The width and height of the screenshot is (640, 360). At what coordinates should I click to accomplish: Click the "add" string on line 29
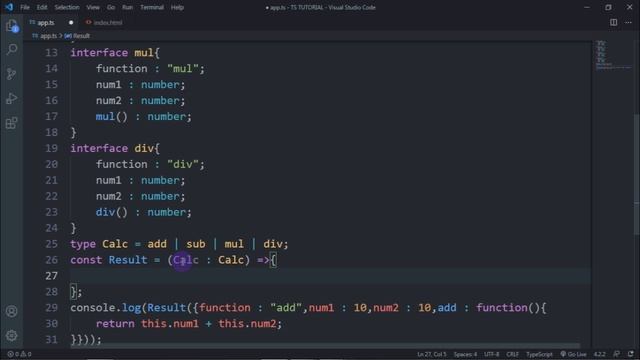(x=286, y=308)
